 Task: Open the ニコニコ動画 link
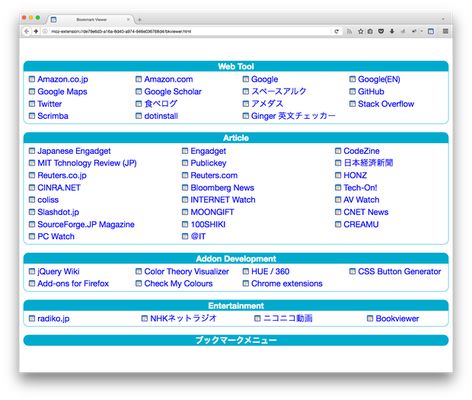288,318
